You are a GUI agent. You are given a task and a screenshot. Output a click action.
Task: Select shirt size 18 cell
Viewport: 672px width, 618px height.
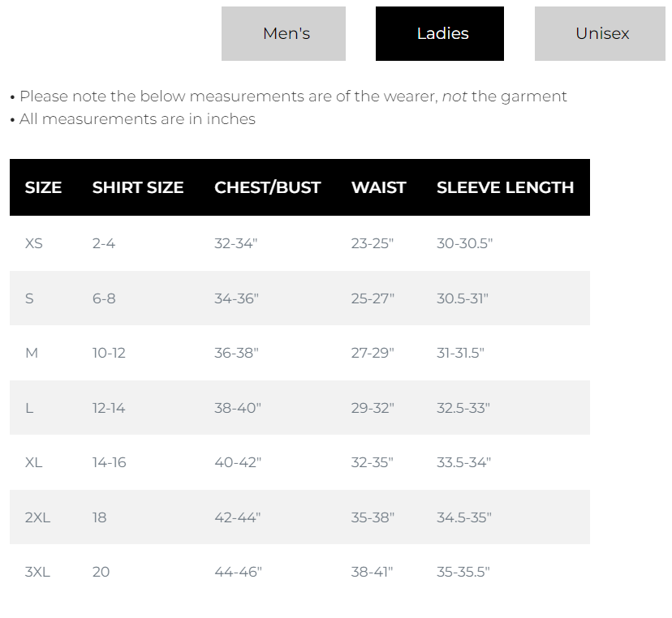coord(99,517)
